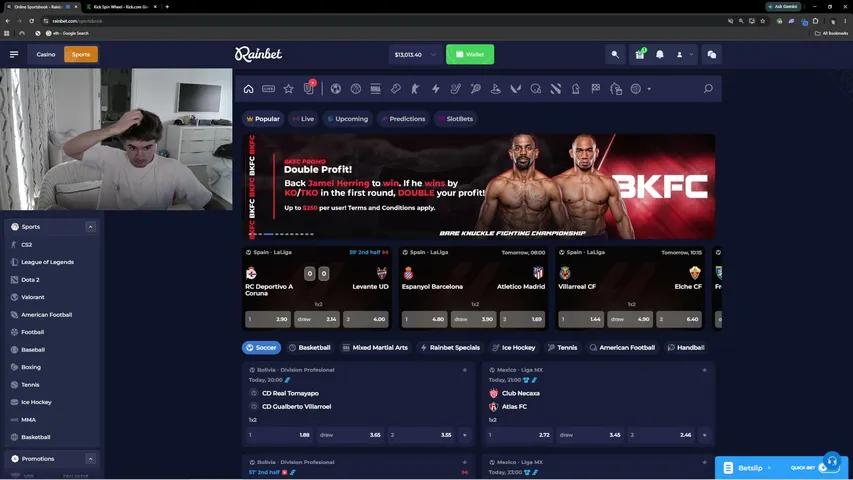This screenshot has width=853, height=480.
Task: Open the gift rewards icon
Action: [x=640, y=54]
